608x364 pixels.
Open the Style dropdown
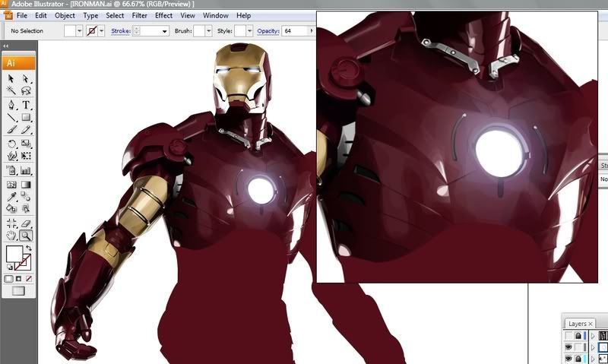click(x=249, y=31)
